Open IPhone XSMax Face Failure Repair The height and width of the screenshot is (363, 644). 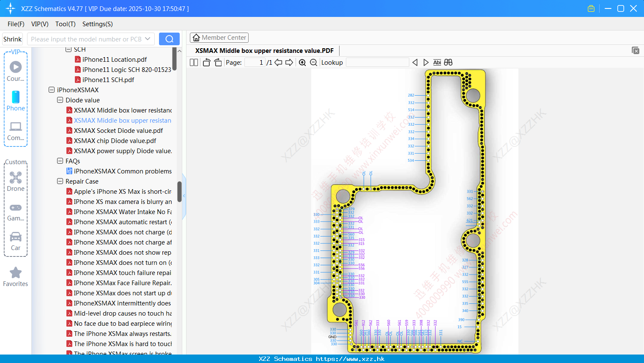click(119, 283)
